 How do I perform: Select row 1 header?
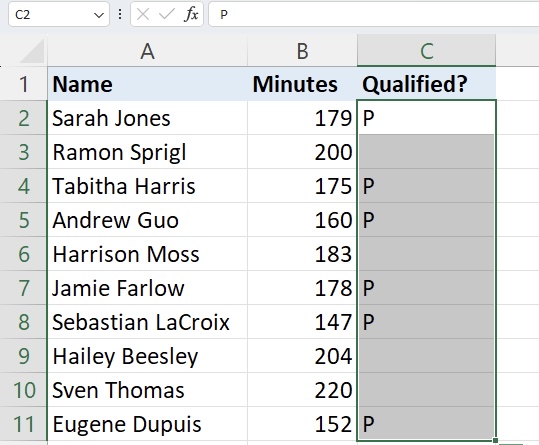pos(23,84)
